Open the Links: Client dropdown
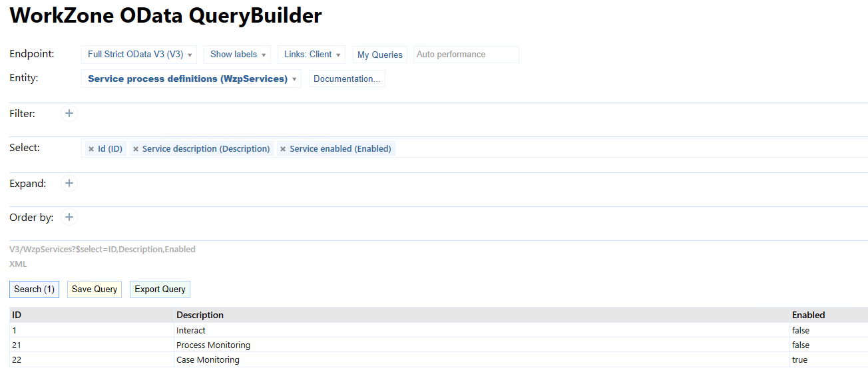The height and width of the screenshot is (384, 868). (x=312, y=55)
